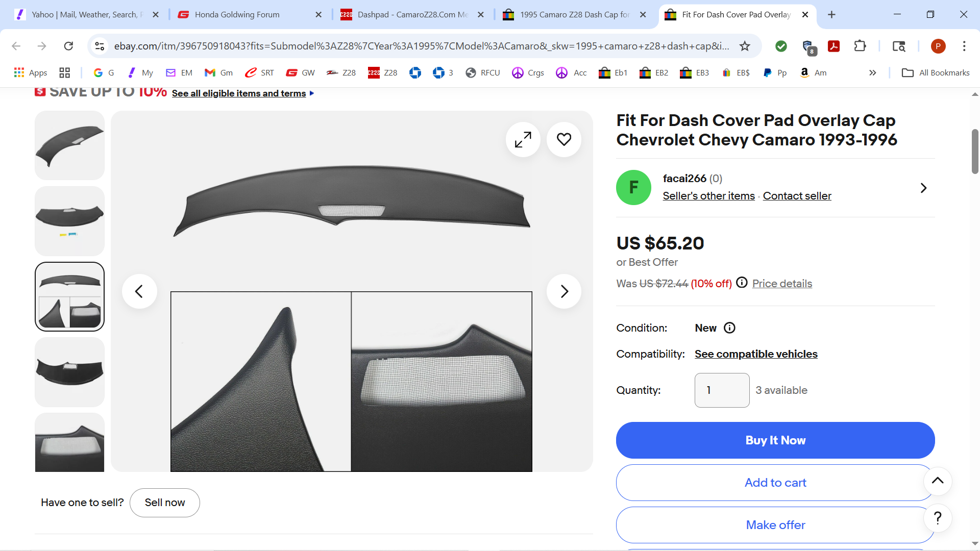Click the quantity input field

tap(721, 390)
